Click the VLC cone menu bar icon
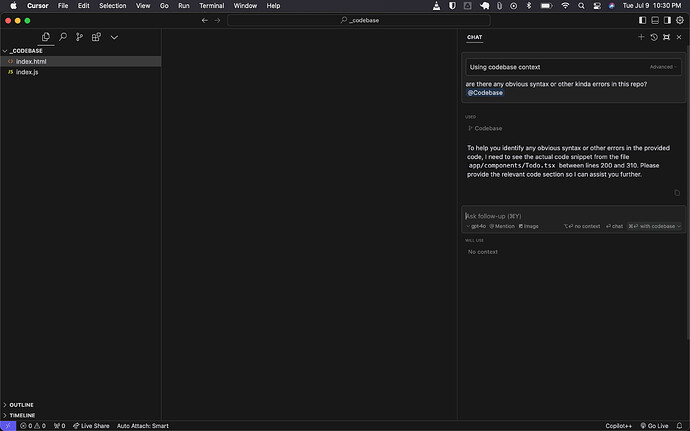 [x=437, y=6]
